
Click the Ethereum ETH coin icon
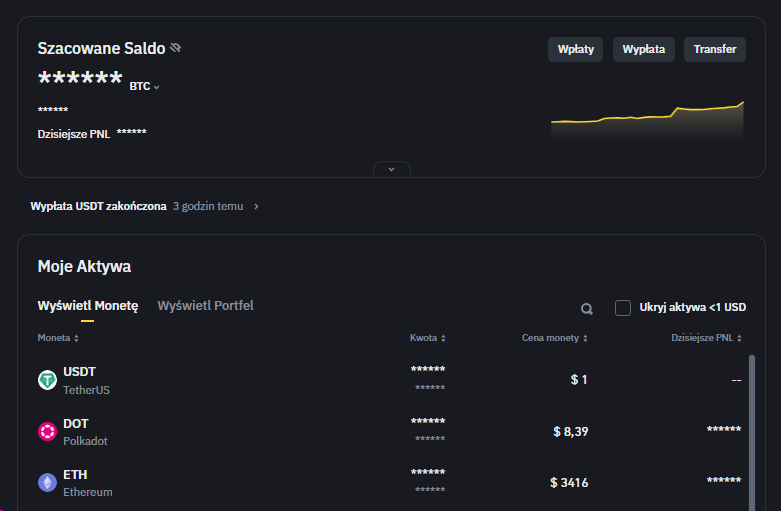coord(47,483)
